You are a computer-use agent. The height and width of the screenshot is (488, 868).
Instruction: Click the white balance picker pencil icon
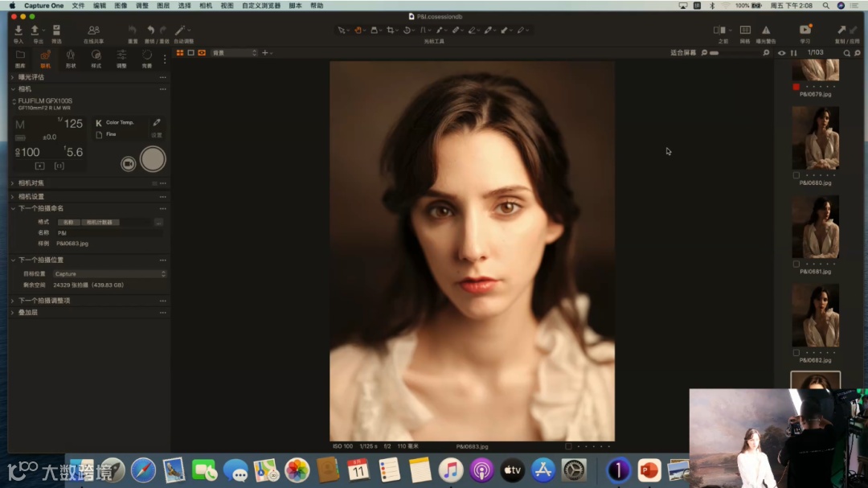coord(157,122)
